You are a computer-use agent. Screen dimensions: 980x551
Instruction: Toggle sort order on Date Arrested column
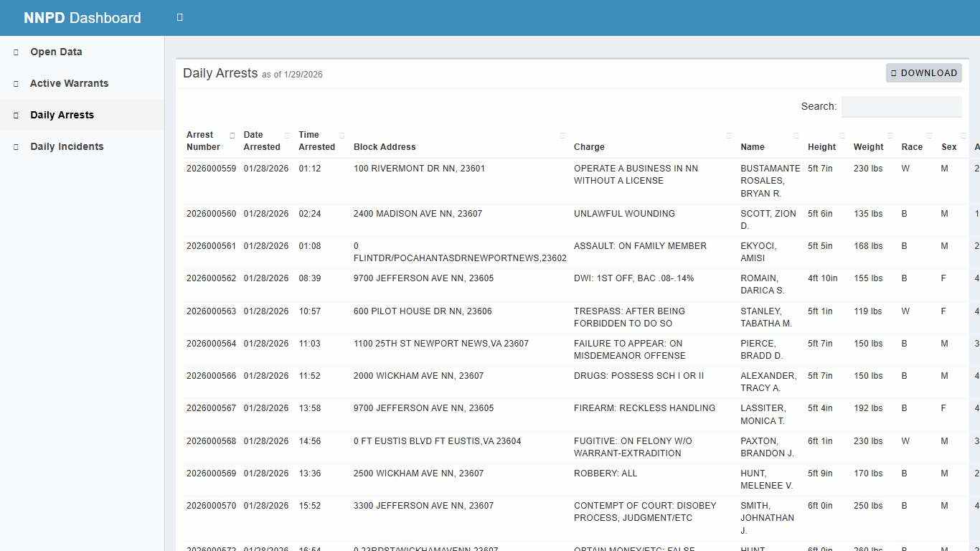(287, 134)
